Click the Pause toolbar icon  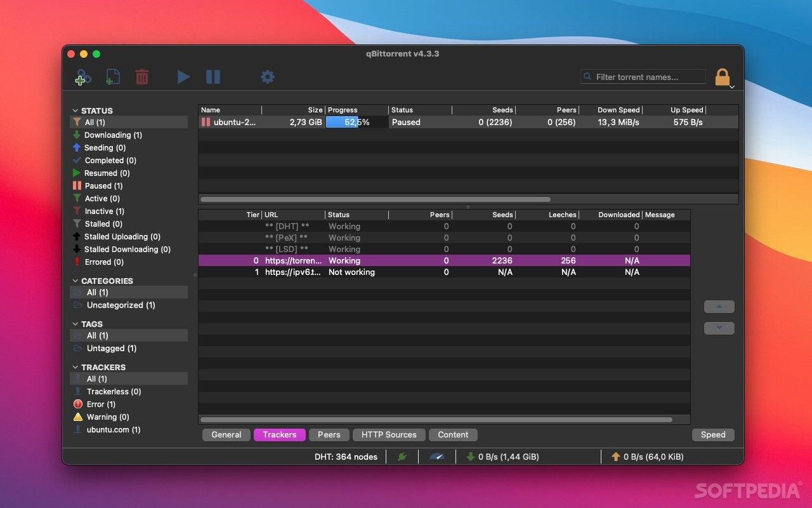pyautogui.click(x=213, y=77)
